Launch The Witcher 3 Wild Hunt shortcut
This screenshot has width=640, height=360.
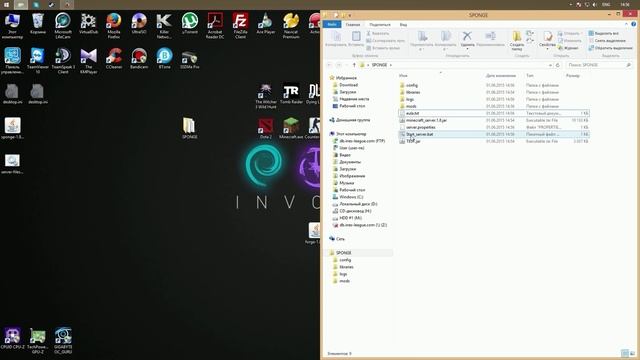point(266,96)
